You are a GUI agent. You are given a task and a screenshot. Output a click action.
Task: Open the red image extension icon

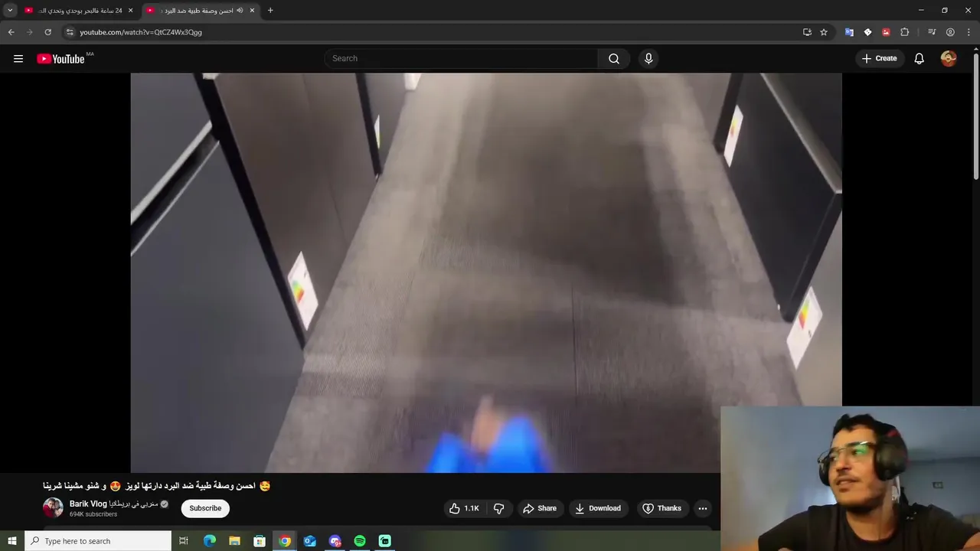pyautogui.click(x=886, y=32)
